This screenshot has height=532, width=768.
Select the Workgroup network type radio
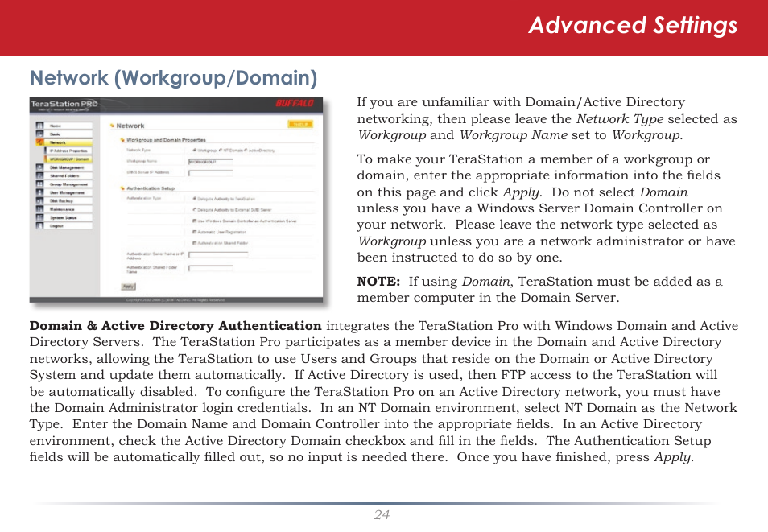click(x=195, y=151)
